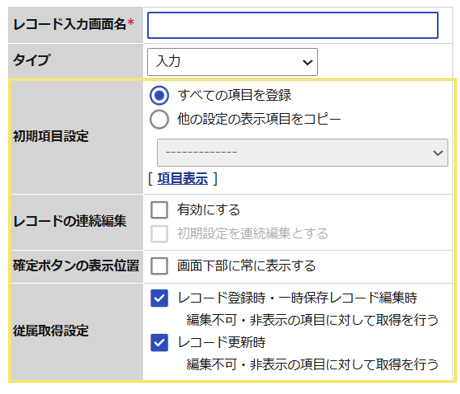The image size is (460, 394).
Task: Open the タイプ dropdown showing 入力
Action: pyautogui.click(x=232, y=62)
